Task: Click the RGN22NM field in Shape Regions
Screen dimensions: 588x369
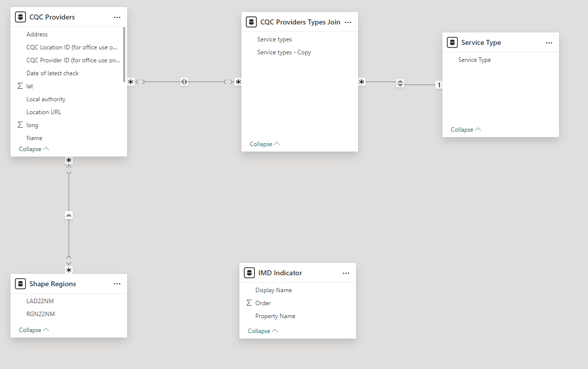Action: pyautogui.click(x=40, y=314)
